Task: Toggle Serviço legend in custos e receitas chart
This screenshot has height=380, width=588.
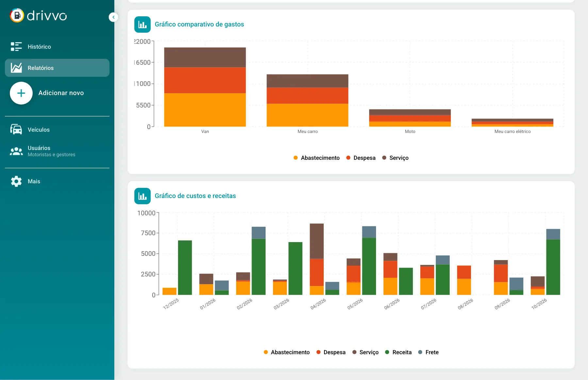Action: (x=365, y=352)
